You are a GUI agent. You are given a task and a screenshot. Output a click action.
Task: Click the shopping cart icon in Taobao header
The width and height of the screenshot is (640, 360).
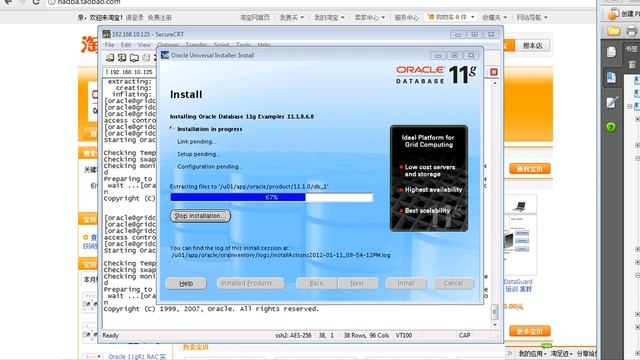pyautogui.click(x=431, y=17)
